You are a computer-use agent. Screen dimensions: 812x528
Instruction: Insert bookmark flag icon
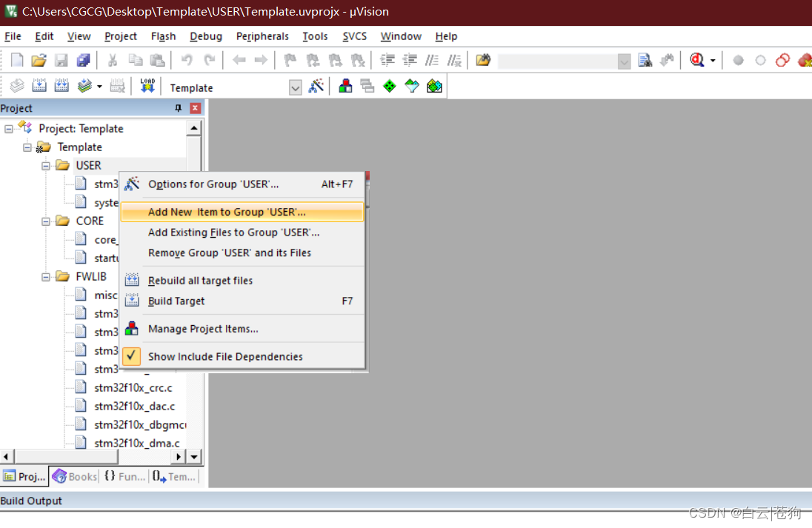coord(290,60)
